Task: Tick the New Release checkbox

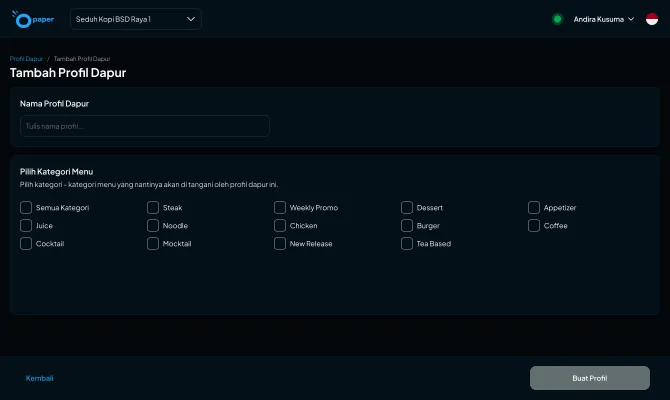Action: click(280, 244)
